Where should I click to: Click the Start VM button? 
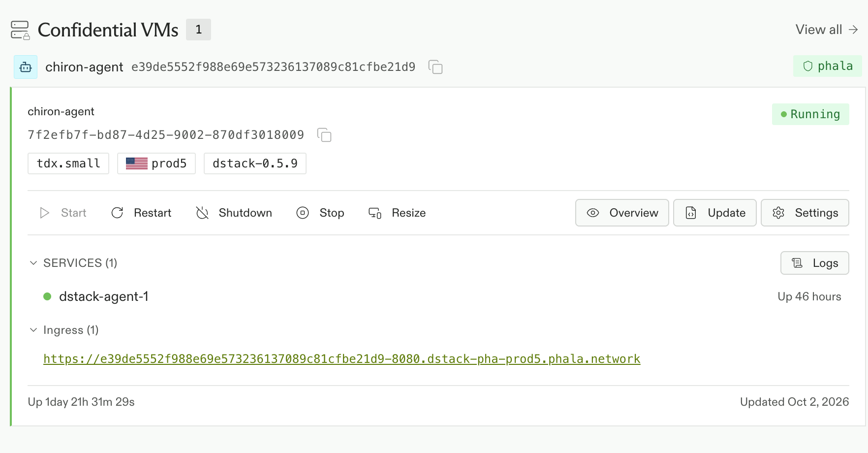(x=63, y=213)
